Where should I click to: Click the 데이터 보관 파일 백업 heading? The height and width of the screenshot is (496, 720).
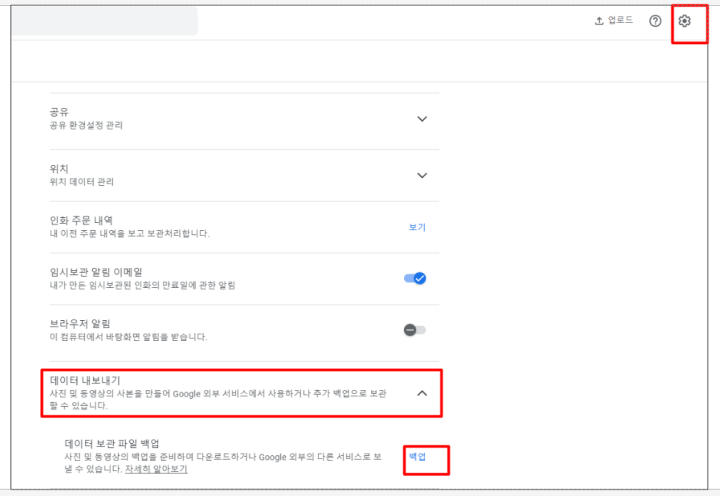coord(112,444)
